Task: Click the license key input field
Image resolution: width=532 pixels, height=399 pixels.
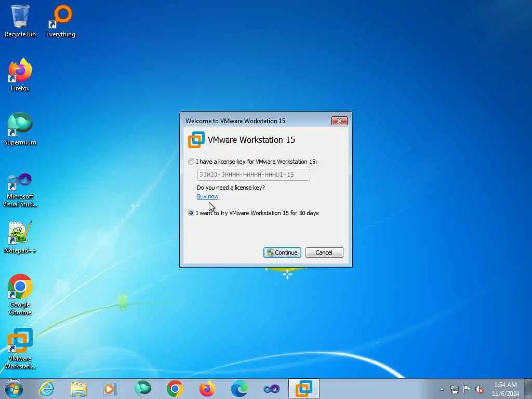Action: [x=254, y=175]
